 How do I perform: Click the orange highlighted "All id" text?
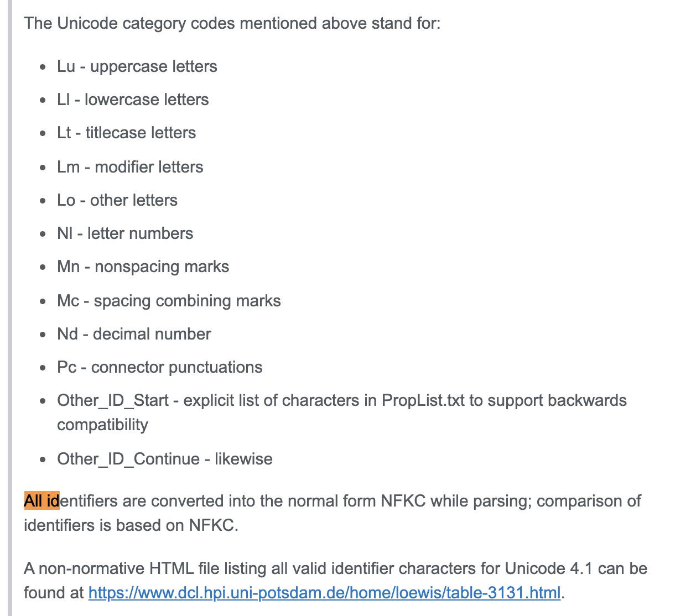click(41, 501)
